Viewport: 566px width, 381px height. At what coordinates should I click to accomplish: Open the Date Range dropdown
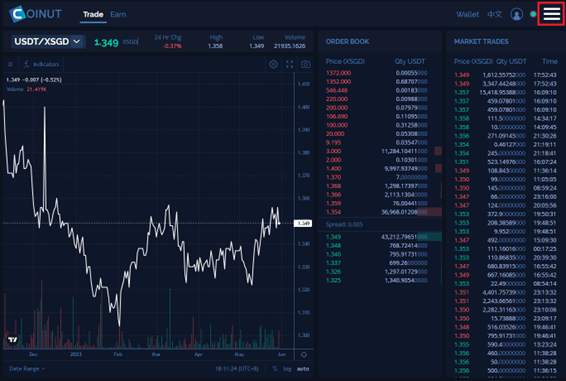coord(27,369)
